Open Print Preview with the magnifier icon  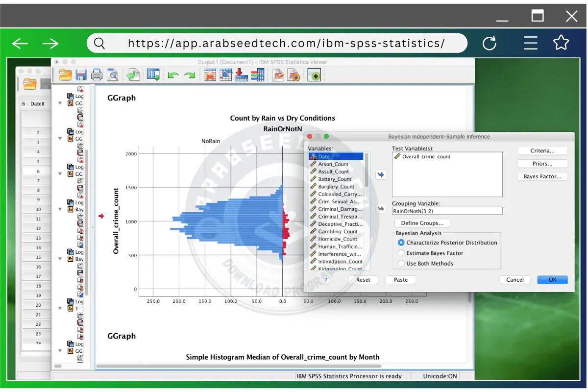coord(113,75)
